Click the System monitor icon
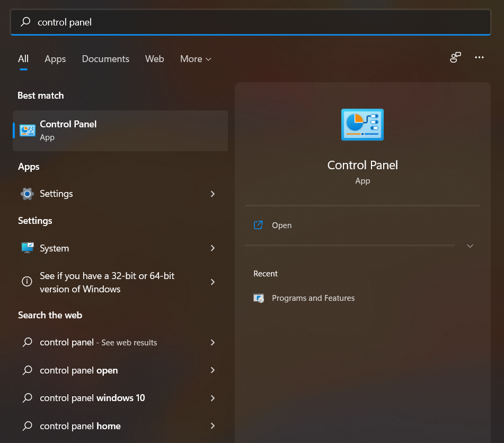Image resolution: width=504 pixels, height=443 pixels. (28, 248)
